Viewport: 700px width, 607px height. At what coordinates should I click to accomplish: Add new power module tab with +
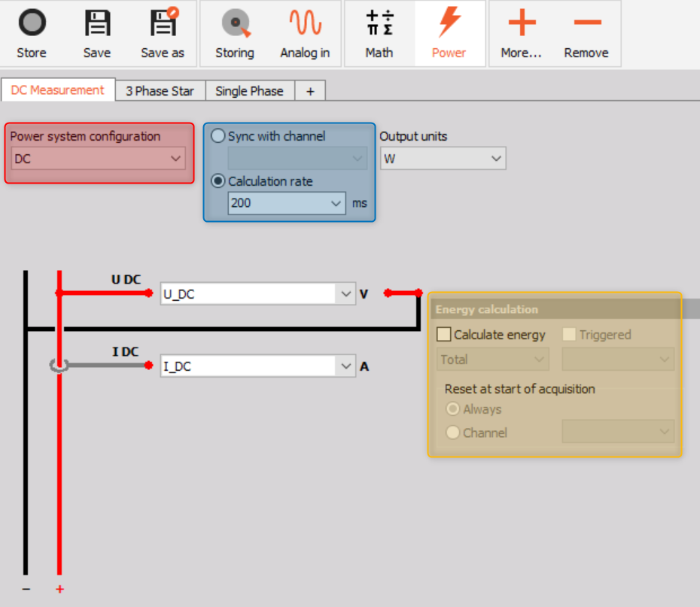click(x=310, y=91)
